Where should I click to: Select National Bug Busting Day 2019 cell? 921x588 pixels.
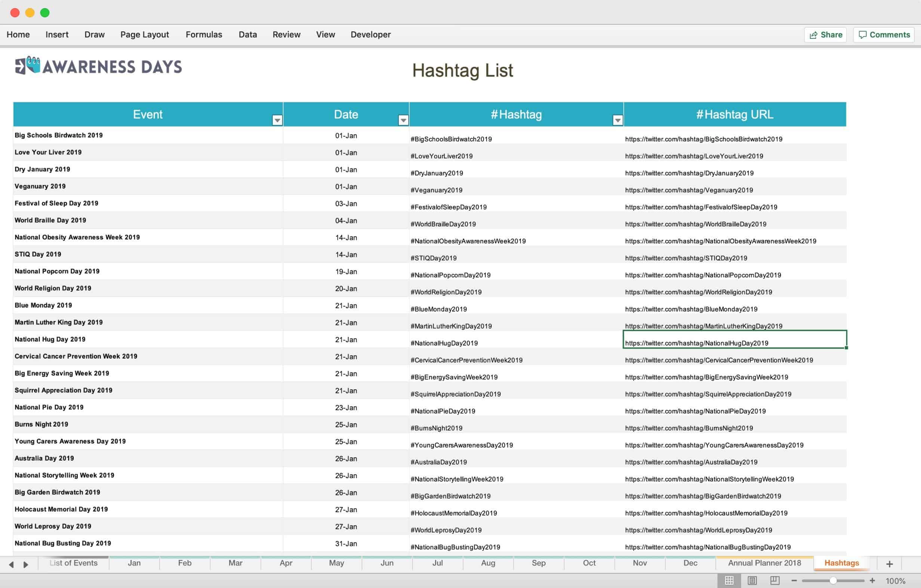(x=148, y=544)
